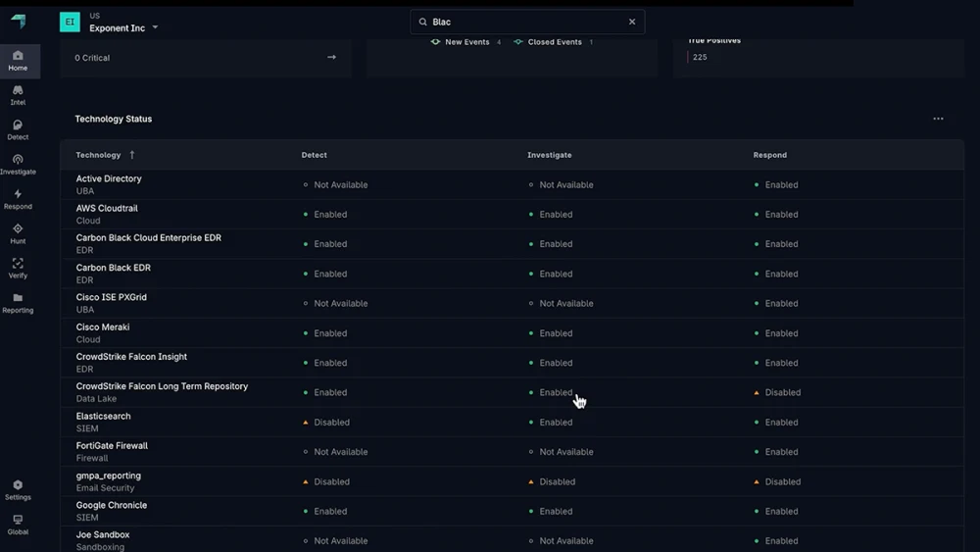Toggle the Closed Events legend item

point(553,42)
